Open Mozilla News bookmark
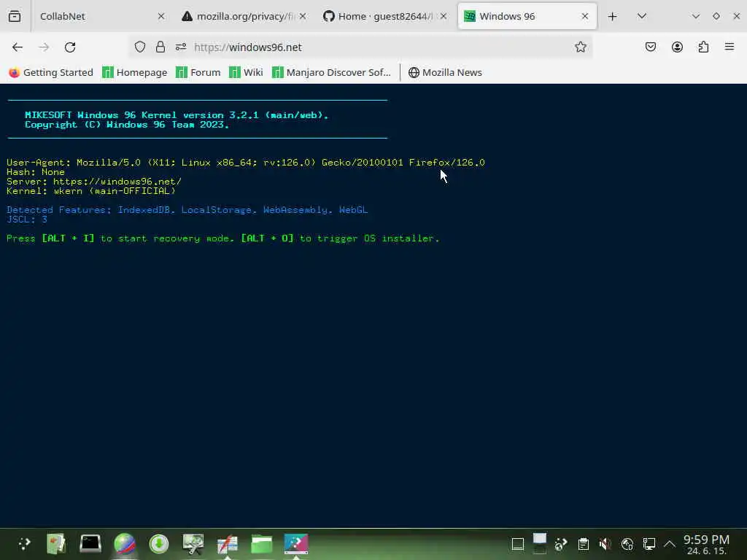This screenshot has height=560, width=747. (x=445, y=72)
